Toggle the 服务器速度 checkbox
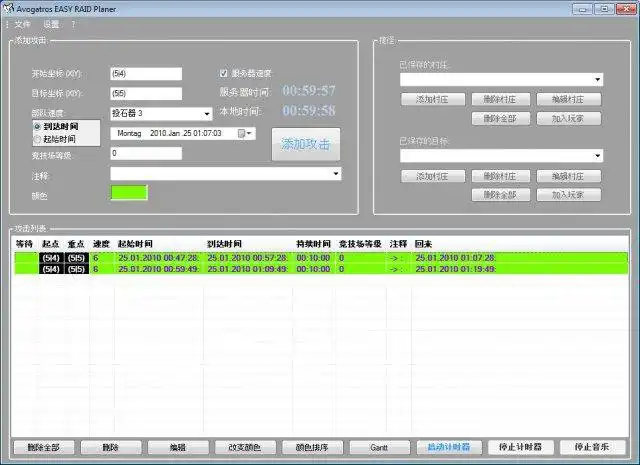Screen dimensions: 640x465 pyautogui.click(x=223, y=73)
